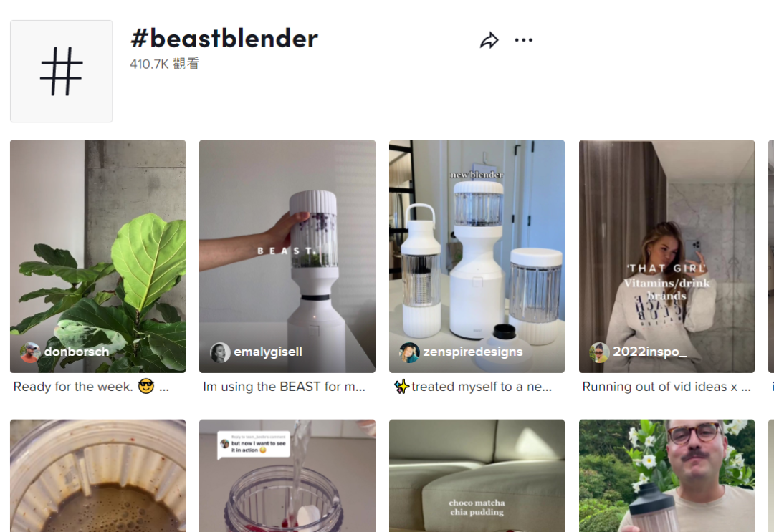
Task: Click the share arrow icon
Action: [489, 40]
